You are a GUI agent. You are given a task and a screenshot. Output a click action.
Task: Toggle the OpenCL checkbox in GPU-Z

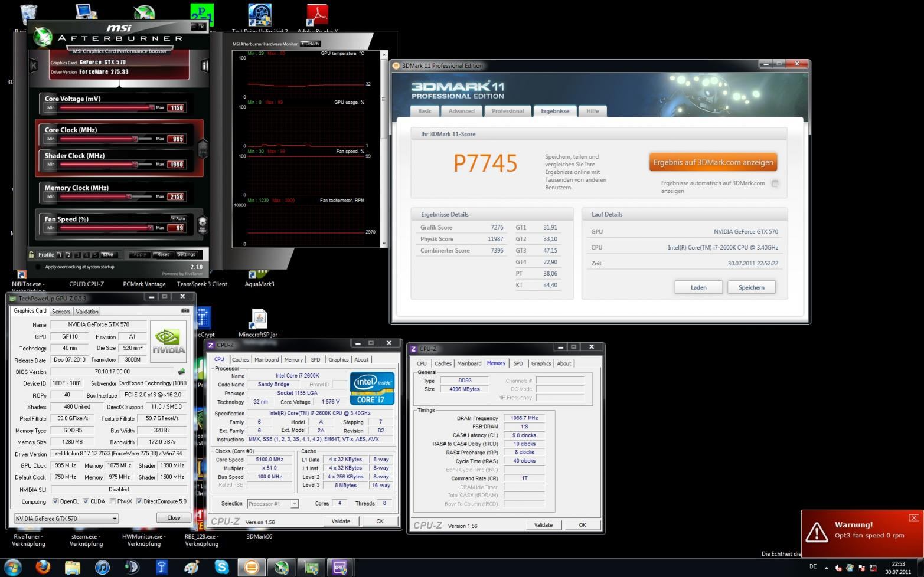pos(55,501)
